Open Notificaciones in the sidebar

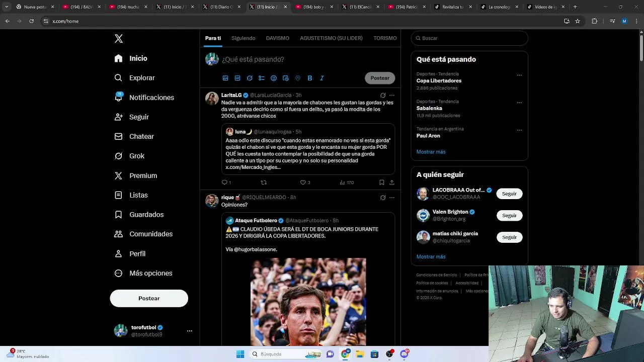[144, 98]
